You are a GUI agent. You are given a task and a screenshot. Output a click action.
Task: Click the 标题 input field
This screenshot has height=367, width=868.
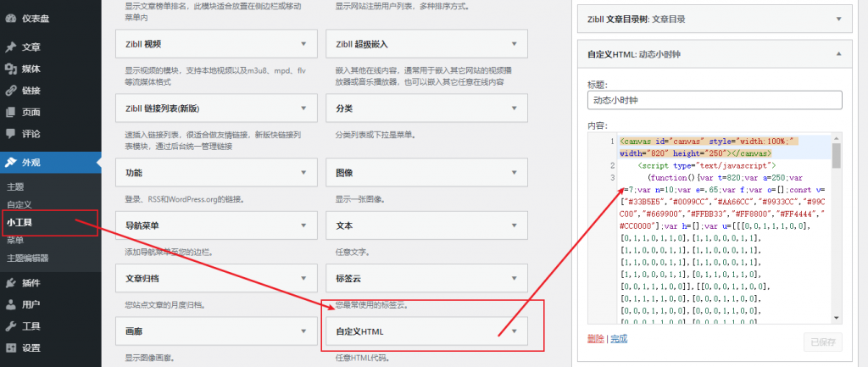point(714,100)
